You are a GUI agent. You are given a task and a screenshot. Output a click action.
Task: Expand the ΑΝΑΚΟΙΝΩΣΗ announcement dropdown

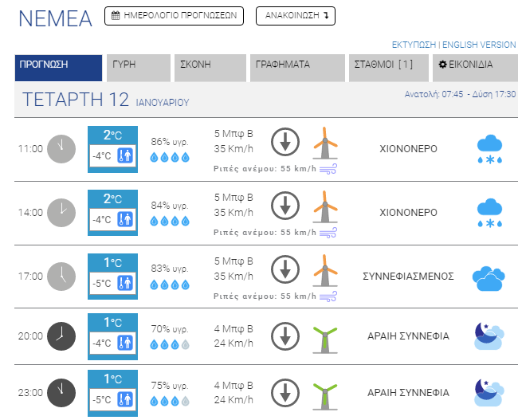click(x=296, y=16)
